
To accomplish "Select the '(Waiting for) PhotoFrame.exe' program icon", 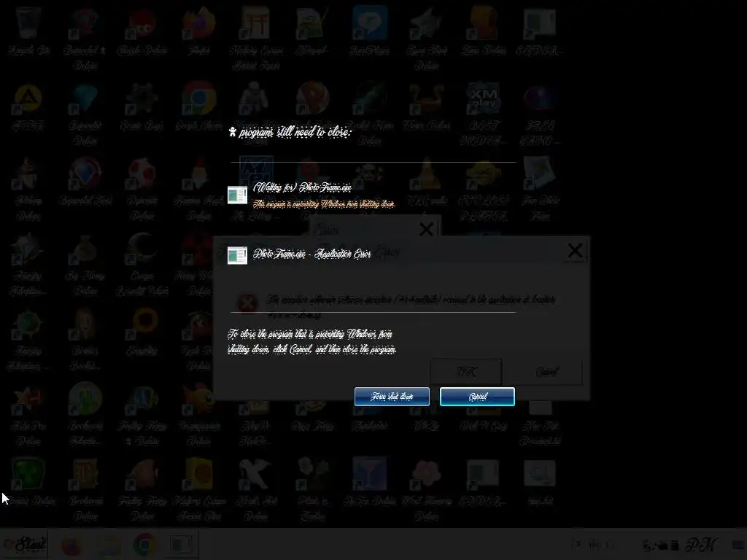I will (237, 195).
